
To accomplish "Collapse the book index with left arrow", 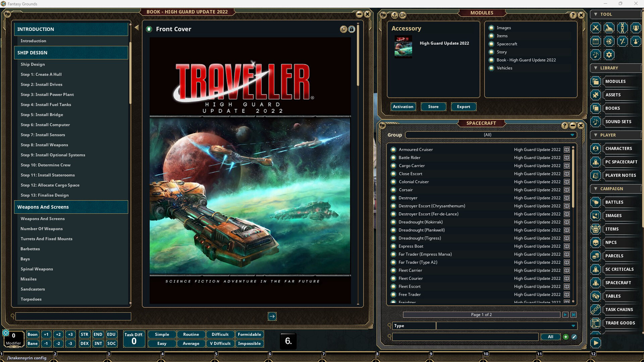I will coord(137,27).
